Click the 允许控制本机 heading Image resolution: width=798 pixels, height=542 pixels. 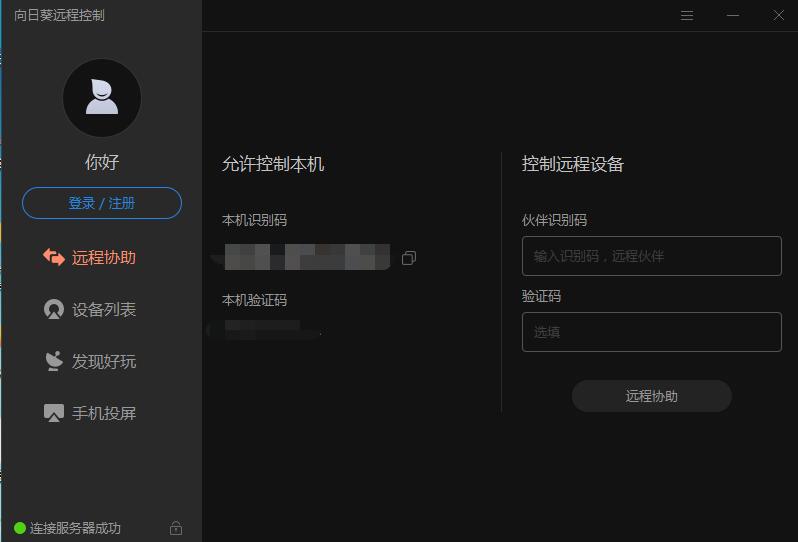coord(273,164)
